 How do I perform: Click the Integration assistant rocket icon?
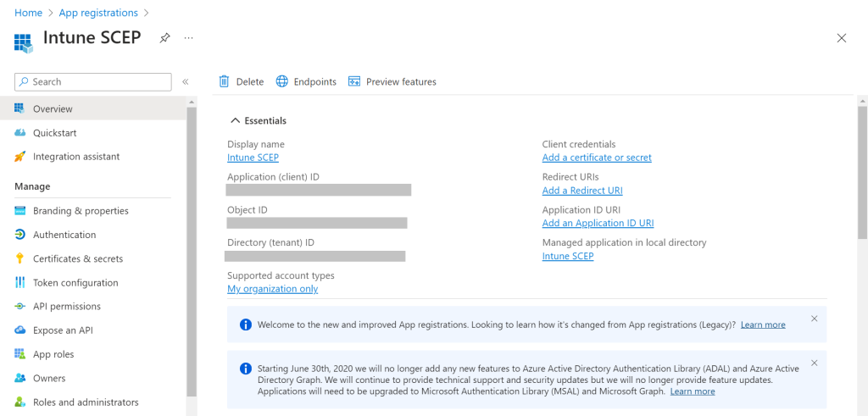tap(20, 157)
